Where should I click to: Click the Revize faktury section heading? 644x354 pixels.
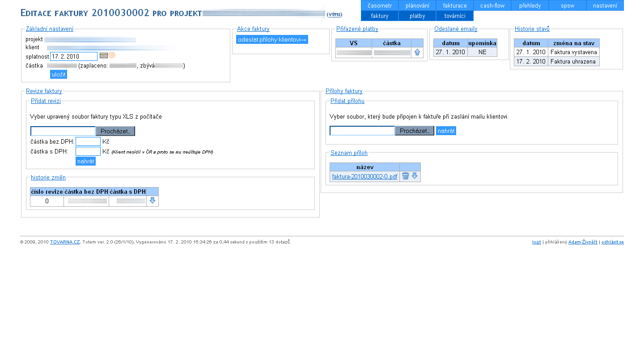pyautogui.click(x=44, y=91)
